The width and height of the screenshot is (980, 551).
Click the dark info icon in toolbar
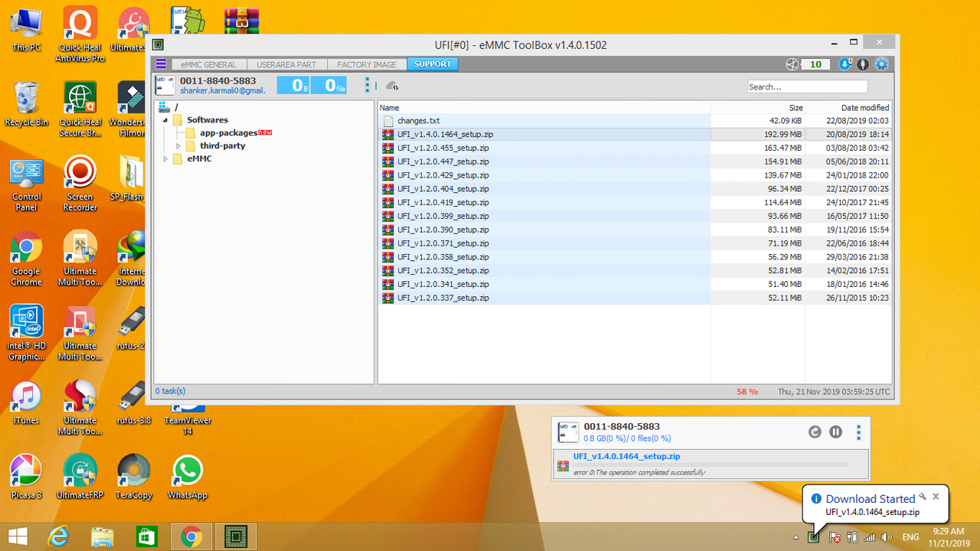pyautogui.click(x=863, y=64)
